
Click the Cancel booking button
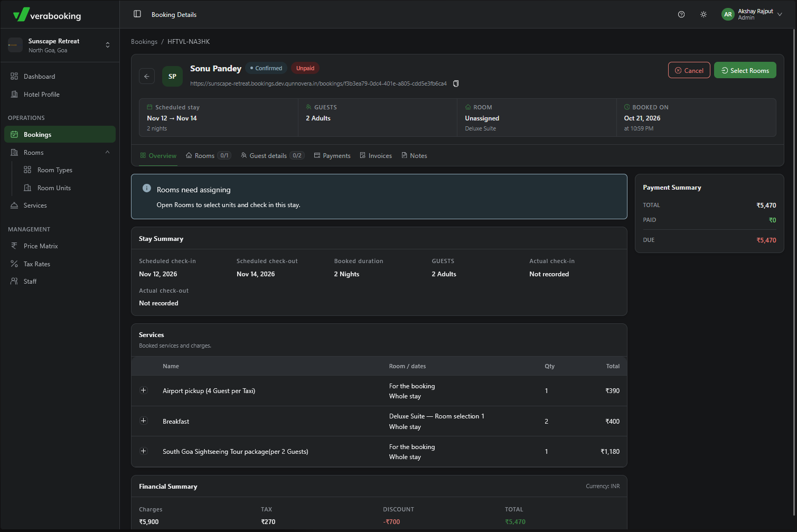coord(689,70)
